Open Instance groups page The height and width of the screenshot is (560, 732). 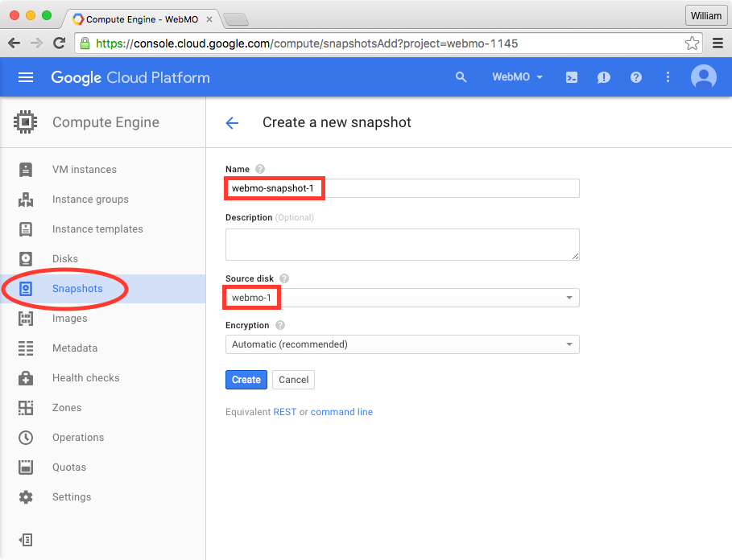tap(90, 200)
